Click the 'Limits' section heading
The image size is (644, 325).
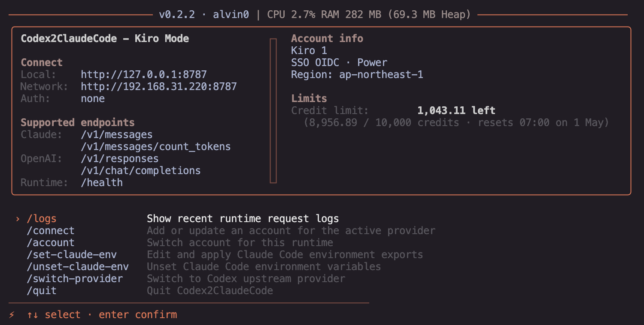[x=309, y=99]
